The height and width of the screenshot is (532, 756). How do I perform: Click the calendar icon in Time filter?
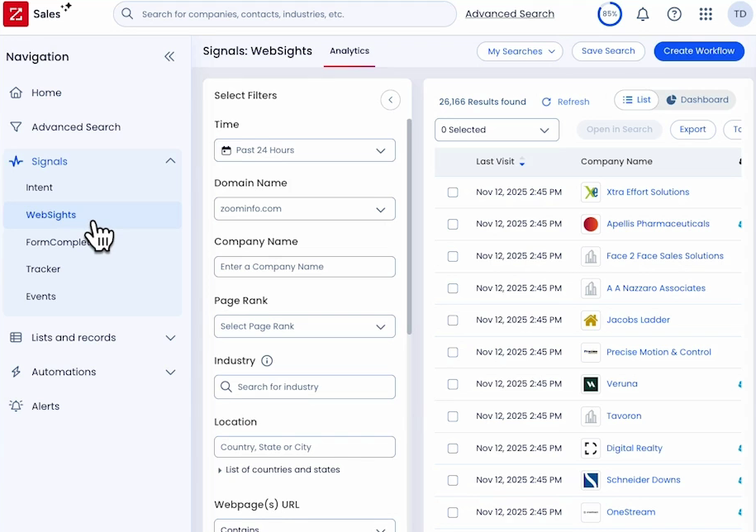226,150
